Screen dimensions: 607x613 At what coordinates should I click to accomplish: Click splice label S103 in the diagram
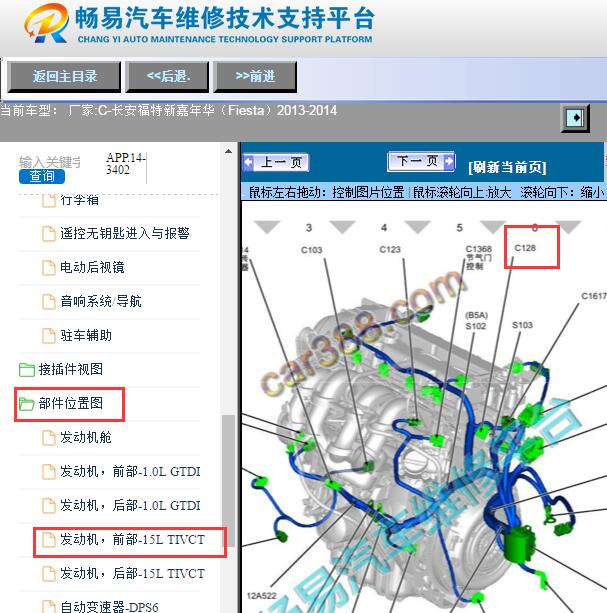tap(522, 325)
